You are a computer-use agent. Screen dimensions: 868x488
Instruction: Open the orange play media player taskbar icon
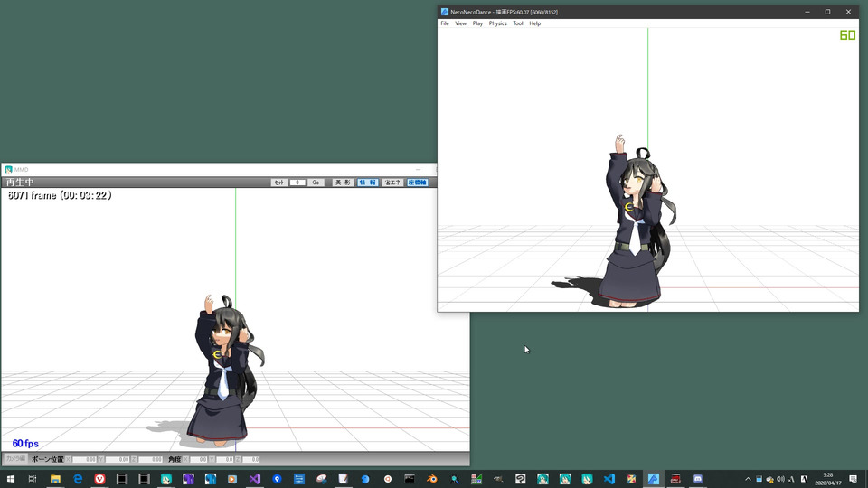coord(232,479)
